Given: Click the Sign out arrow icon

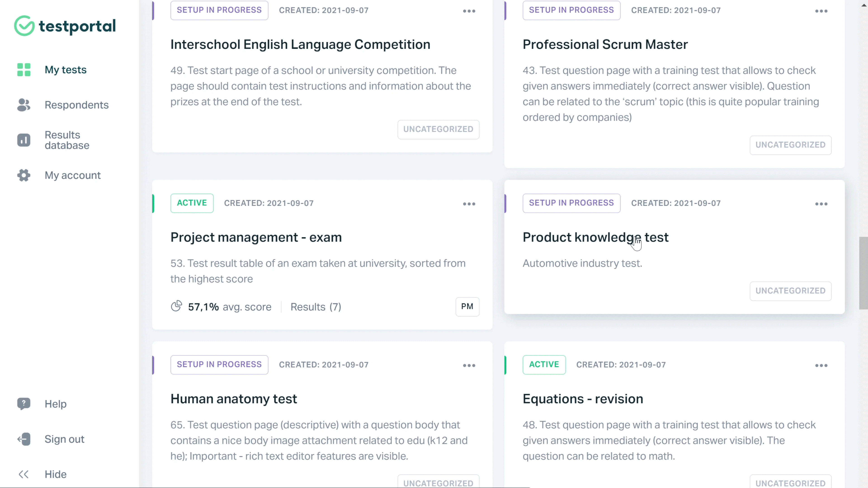Looking at the screenshot, I should tap(24, 439).
